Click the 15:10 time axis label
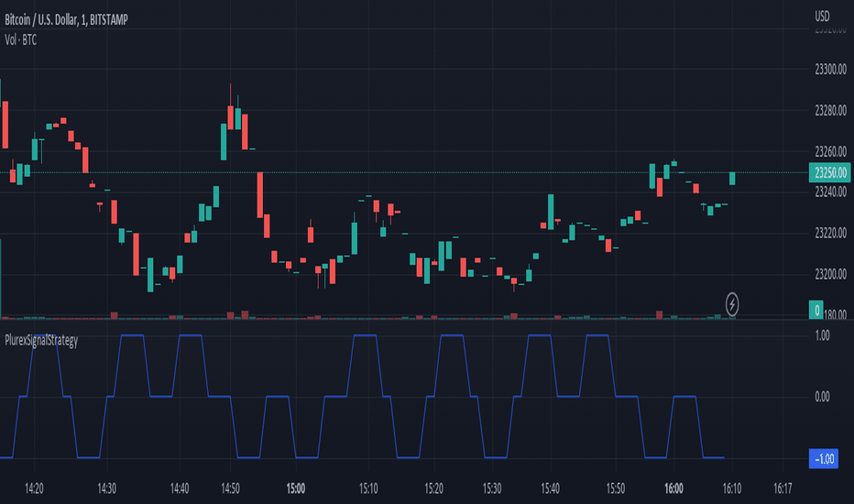The width and height of the screenshot is (854, 504). point(368,488)
